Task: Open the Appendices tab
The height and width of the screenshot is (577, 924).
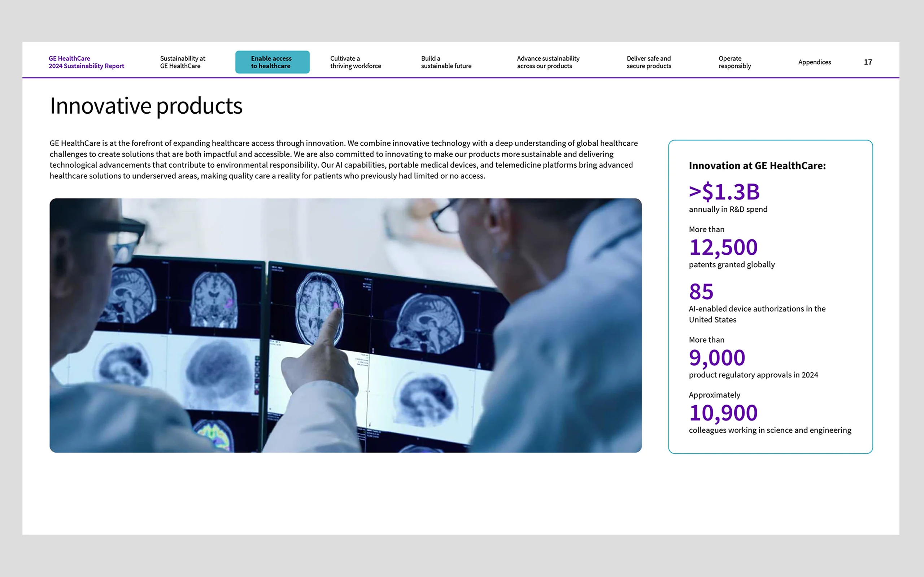Action: (x=814, y=62)
